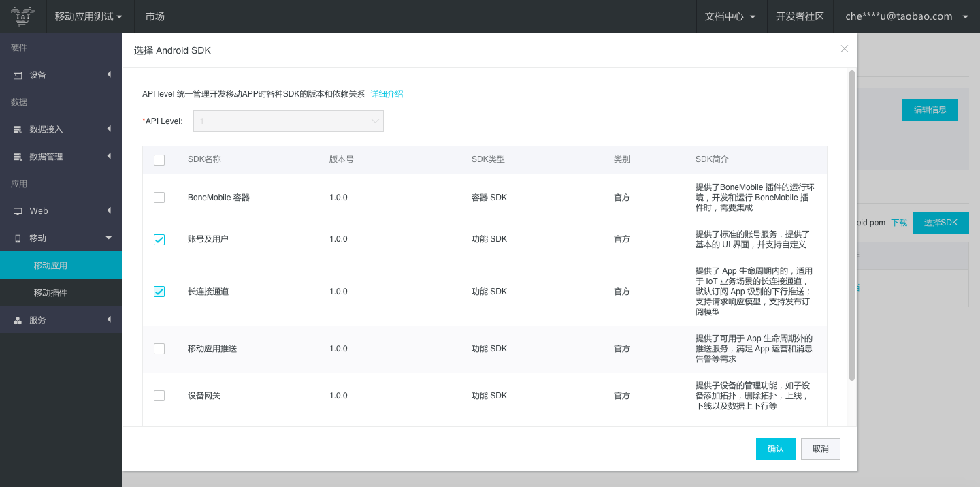This screenshot has width=980, height=487.
Task: Click the data access icon beside 数据接入
Action: point(18,129)
